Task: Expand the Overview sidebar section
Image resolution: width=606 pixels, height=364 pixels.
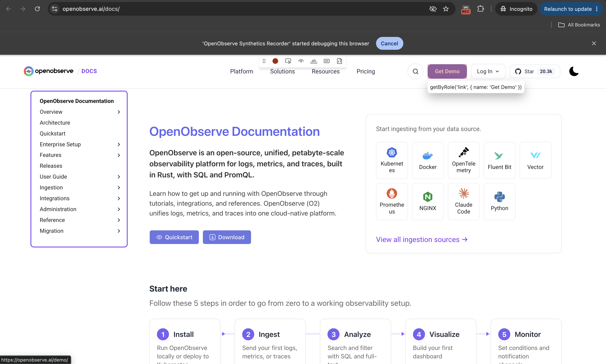Action: point(119,112)
